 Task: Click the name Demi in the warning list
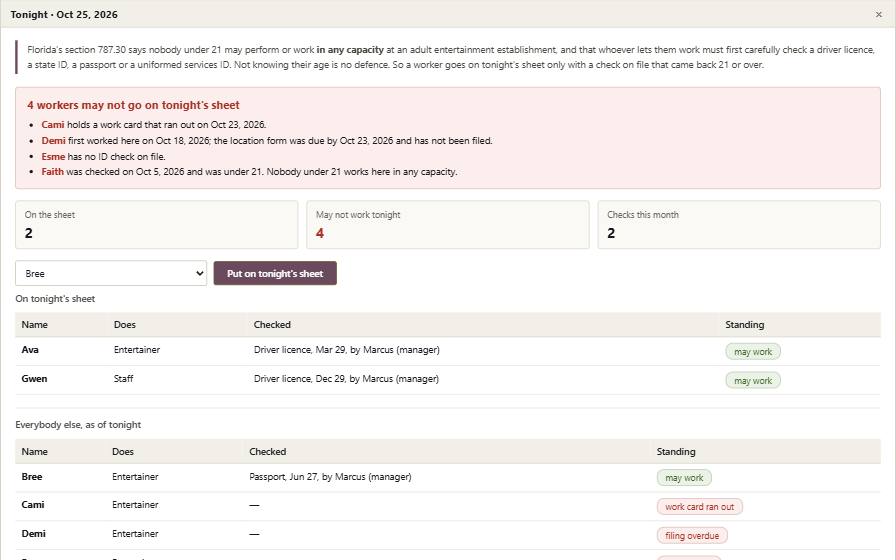[x=53, y=141]
